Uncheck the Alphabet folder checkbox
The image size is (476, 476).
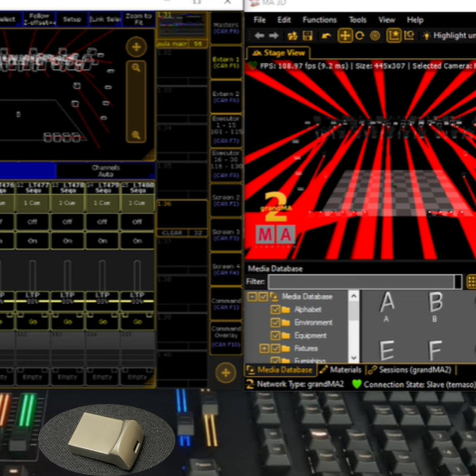(275, 309)
